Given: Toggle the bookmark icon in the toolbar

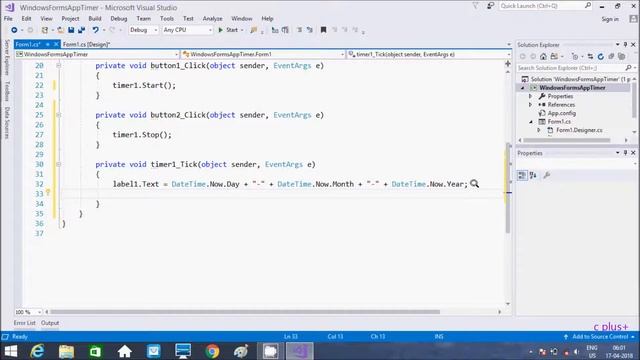Looking at the screenshot, I should click(323, 30).
